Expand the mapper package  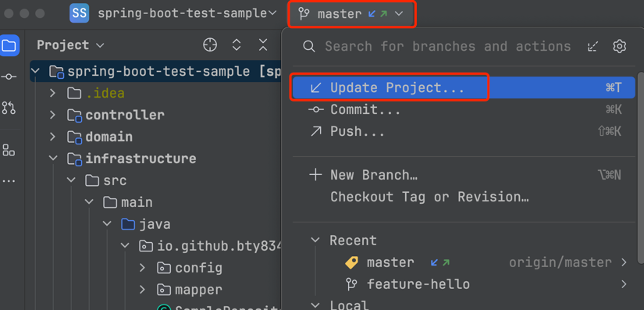(x=142, y=290)
